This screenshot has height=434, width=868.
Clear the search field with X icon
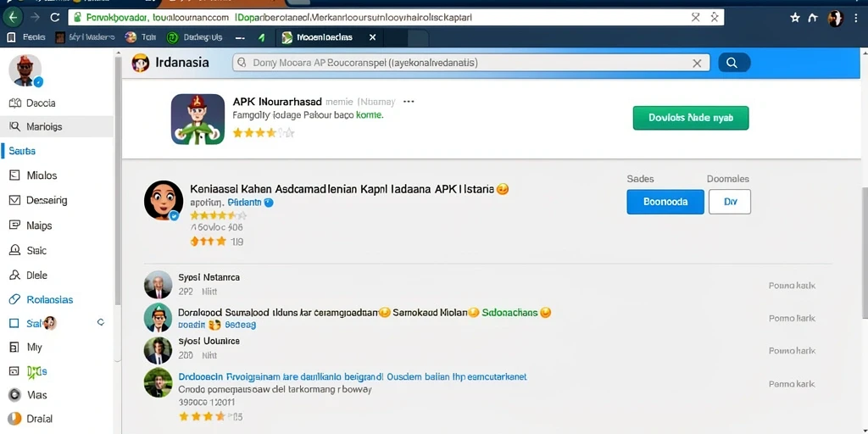pyautogui.click(x=697, y=63)
